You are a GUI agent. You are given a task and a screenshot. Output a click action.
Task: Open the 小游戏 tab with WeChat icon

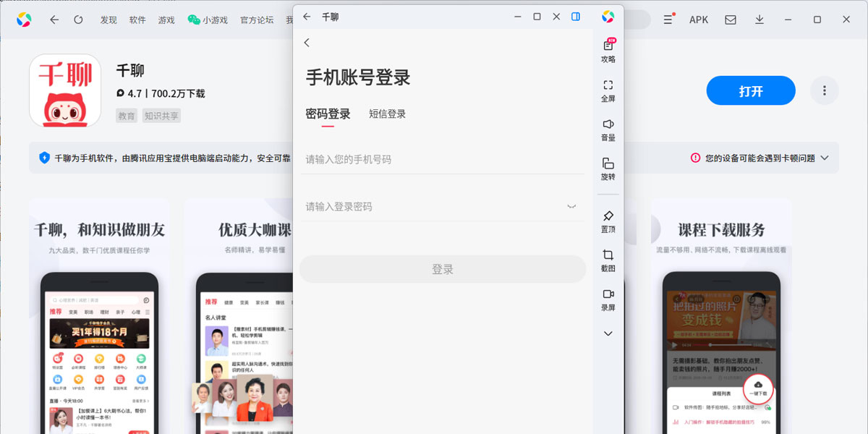coord(208,20)
